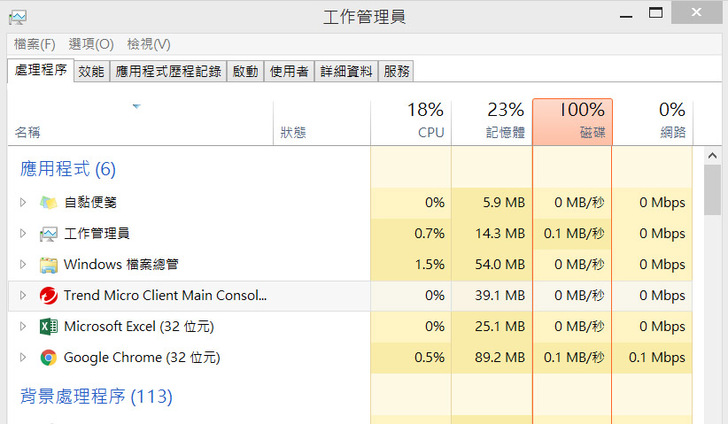Click the vertical scrollbar thumb

[712, 190]
